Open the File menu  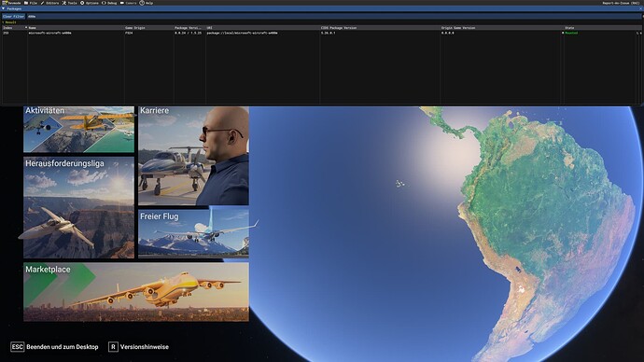click(31, 3)
